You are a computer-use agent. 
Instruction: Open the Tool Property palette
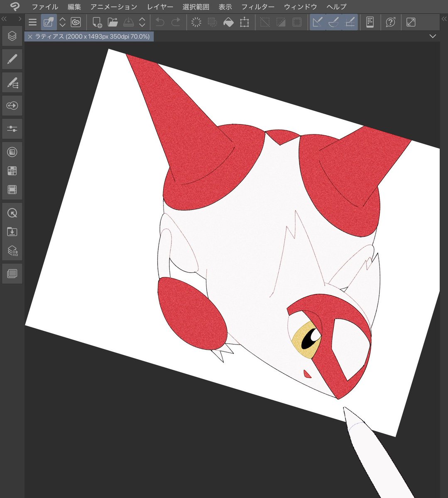(x=12, y=83)
